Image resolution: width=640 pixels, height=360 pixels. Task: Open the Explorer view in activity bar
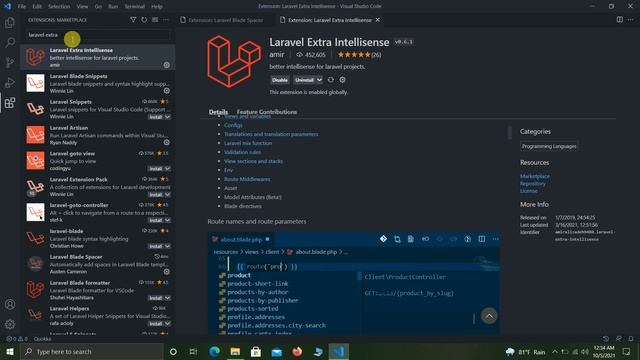(10, 23)
